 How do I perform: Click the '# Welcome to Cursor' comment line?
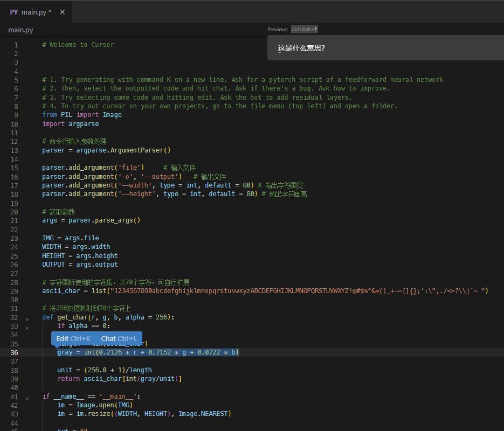pos(78,45)
